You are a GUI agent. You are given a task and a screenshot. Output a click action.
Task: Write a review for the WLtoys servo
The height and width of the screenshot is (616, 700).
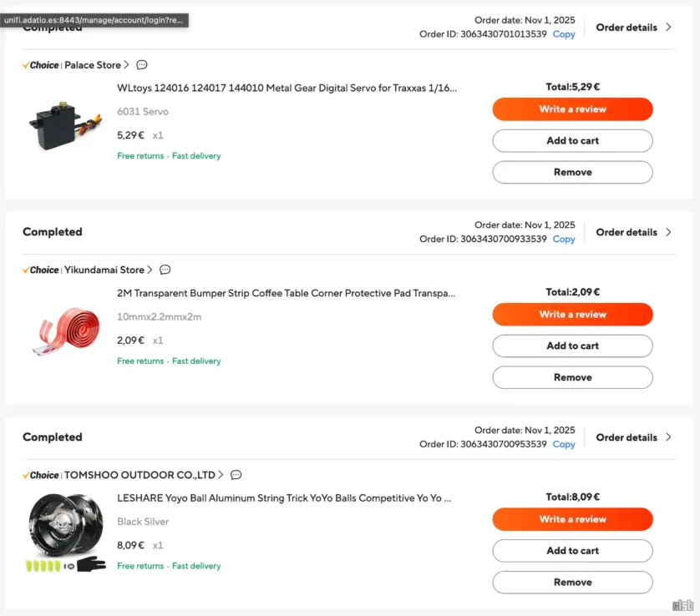pyautogui.click(x=572, y=109)
